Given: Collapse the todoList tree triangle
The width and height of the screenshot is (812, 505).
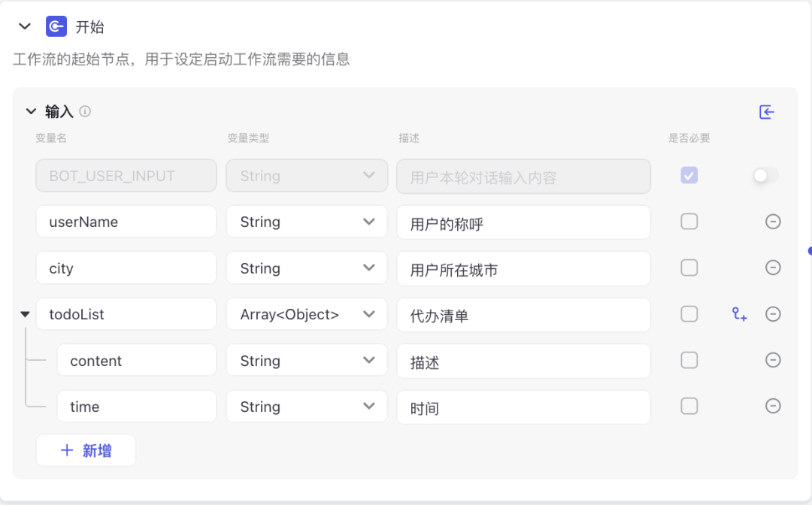Looking at the screenshot, I should pos(25,314).
